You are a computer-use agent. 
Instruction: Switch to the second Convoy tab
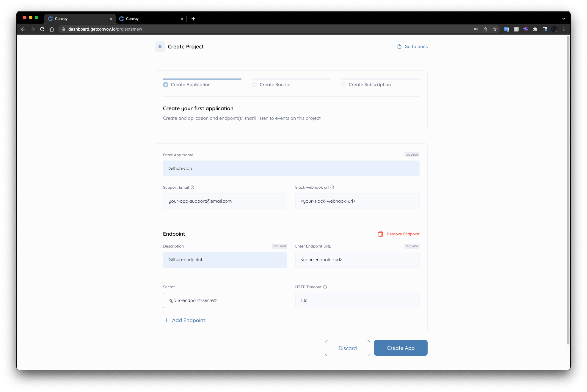click(151, 19)
